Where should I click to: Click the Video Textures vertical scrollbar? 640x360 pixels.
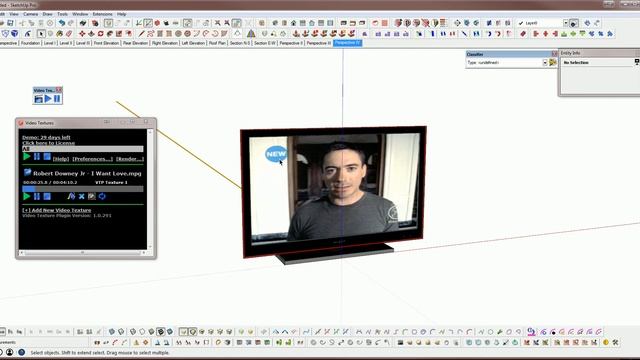[x=150, y=190]
